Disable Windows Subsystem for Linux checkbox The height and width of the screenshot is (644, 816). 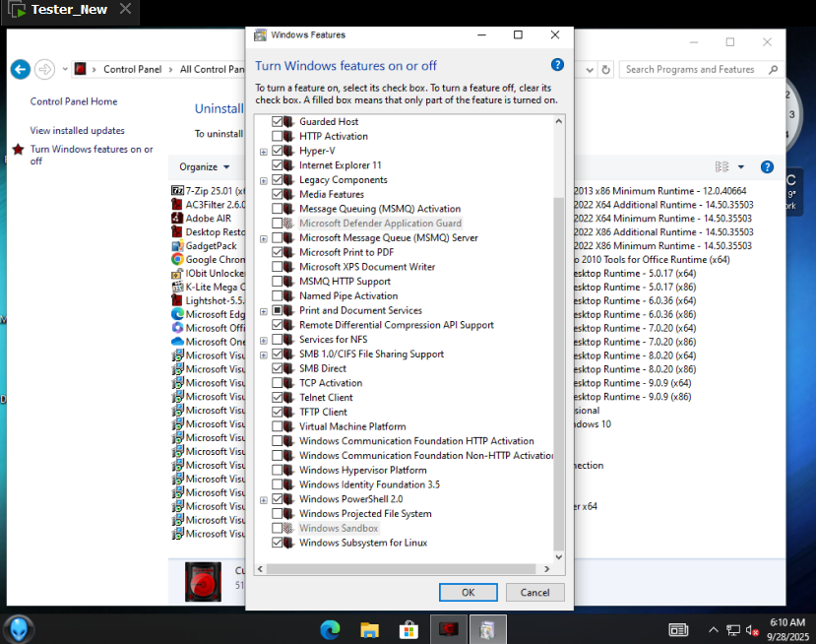(277, 543)
